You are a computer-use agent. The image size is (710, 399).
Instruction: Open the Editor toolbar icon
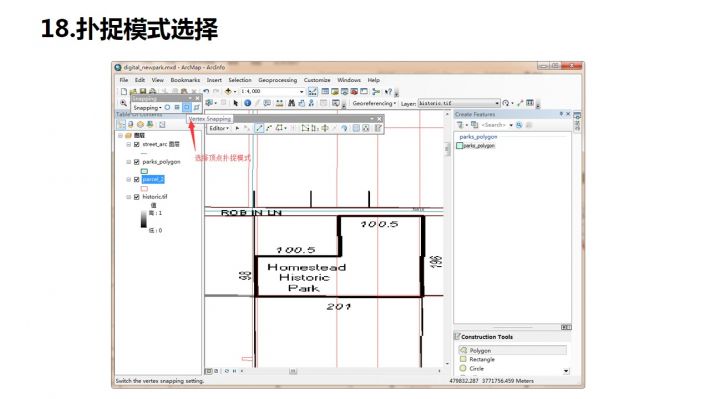click(312, 91)
